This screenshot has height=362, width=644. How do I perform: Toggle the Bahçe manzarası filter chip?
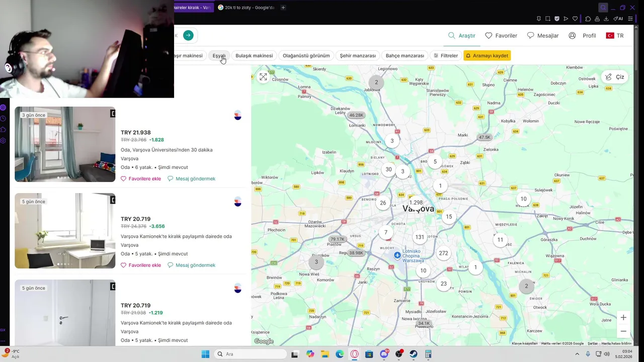pyautogui.click(x=405, y=56)
